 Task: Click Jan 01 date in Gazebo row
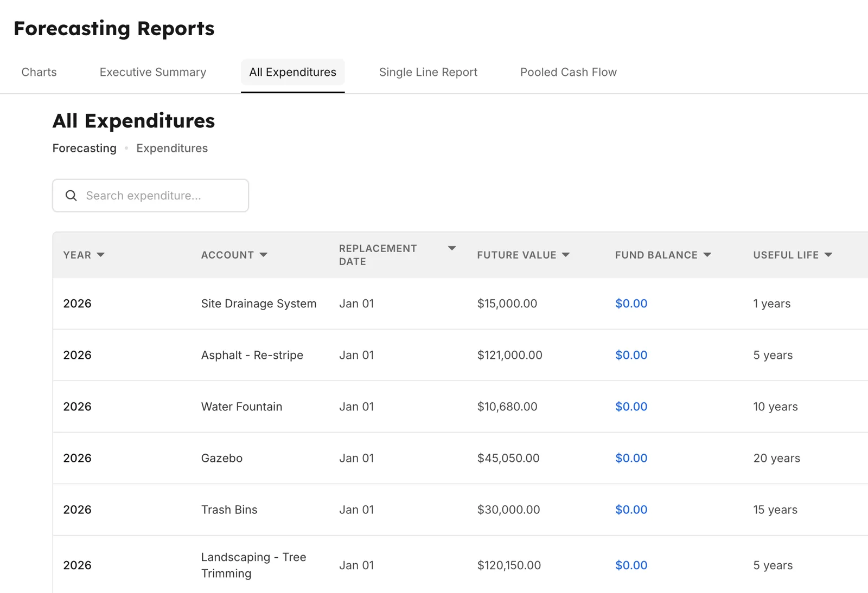pyautogui.click(x=357, y=458)
